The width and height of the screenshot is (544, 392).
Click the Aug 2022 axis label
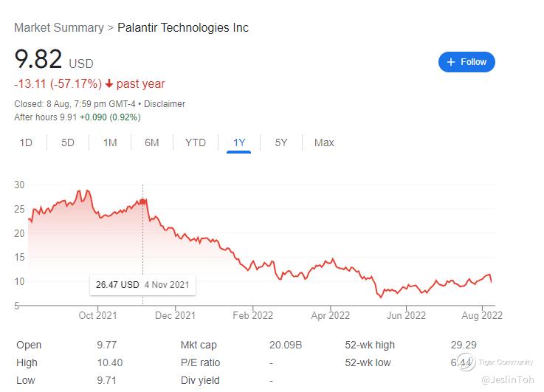pos(482,315)
